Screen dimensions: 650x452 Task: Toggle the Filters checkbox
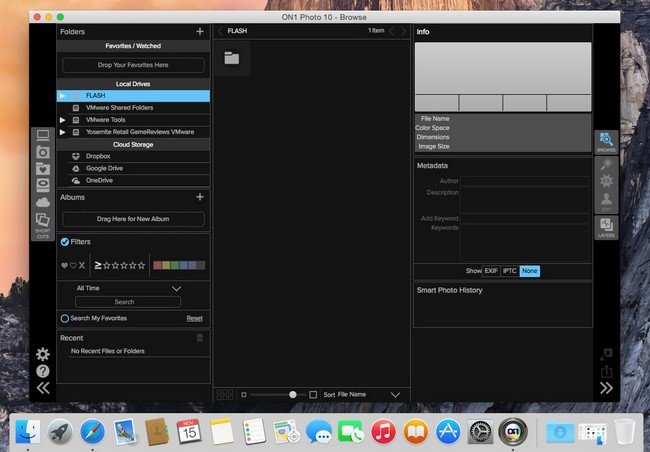point(65,242)
